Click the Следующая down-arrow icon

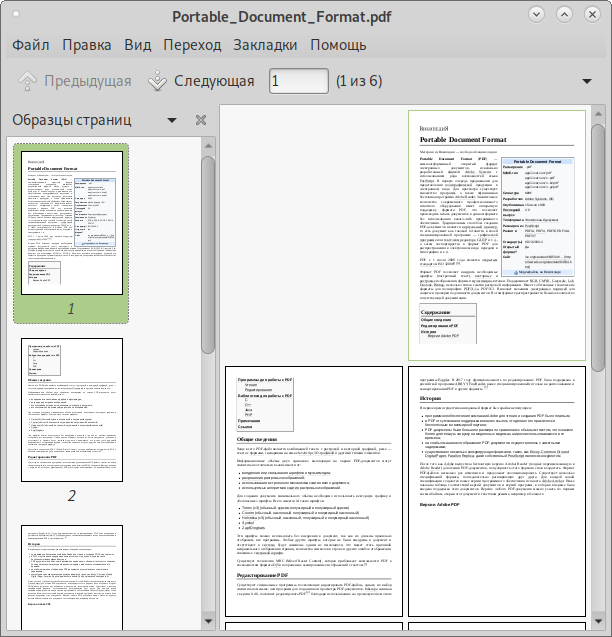point(157,81)
